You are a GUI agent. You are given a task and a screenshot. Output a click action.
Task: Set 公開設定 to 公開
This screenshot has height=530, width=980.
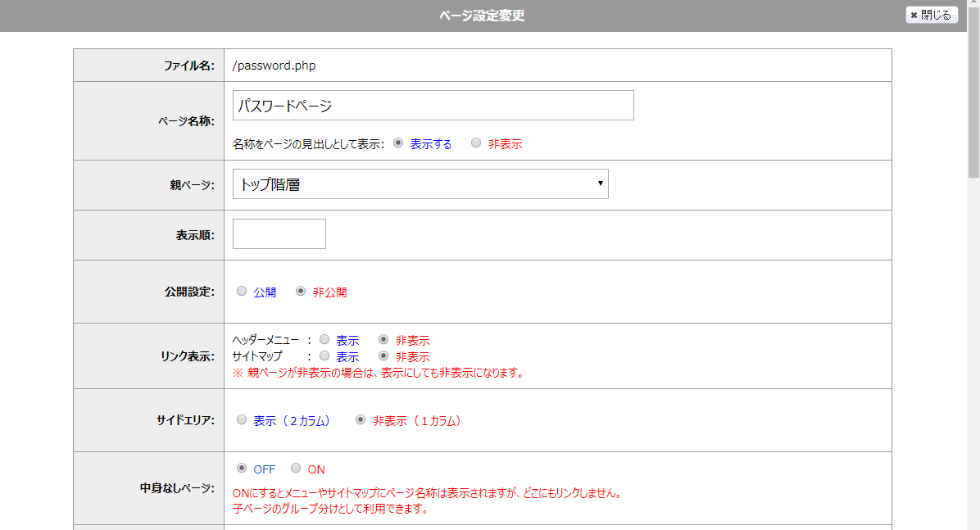coord(242,292)
